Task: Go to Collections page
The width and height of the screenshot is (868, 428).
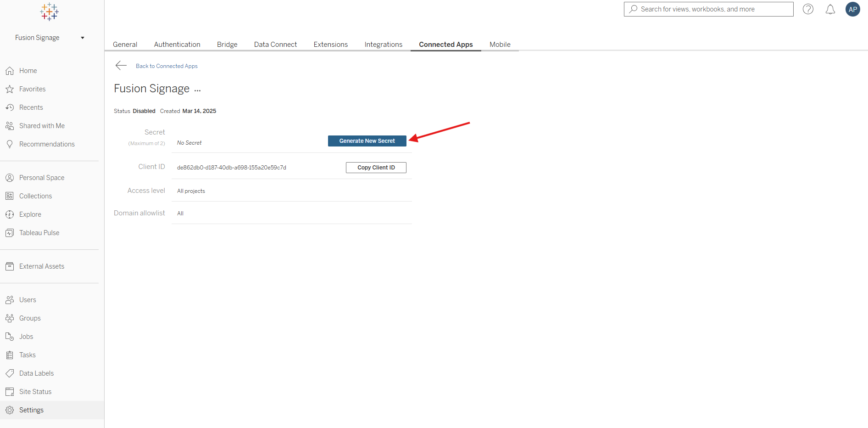Action: tap(36, 196)
